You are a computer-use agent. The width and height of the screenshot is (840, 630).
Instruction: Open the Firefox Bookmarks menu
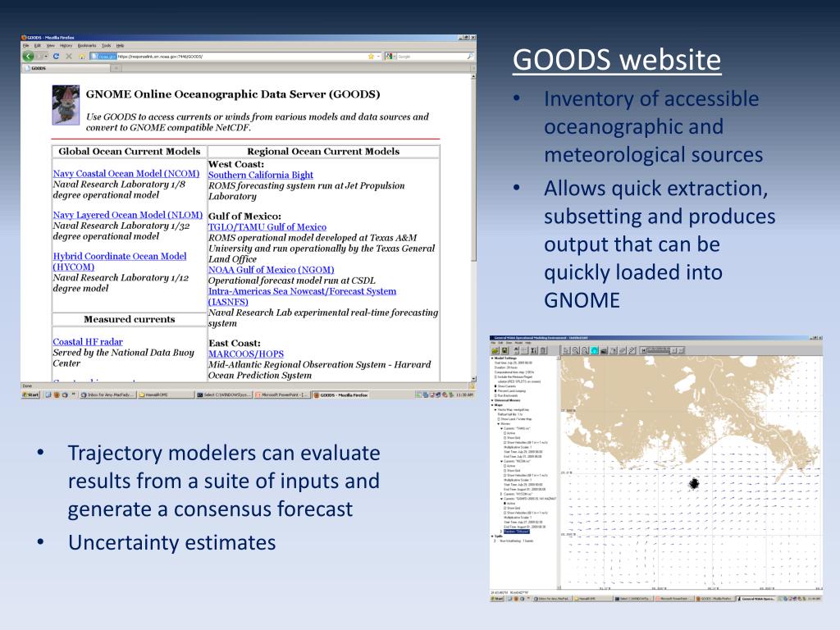[87, 46]
